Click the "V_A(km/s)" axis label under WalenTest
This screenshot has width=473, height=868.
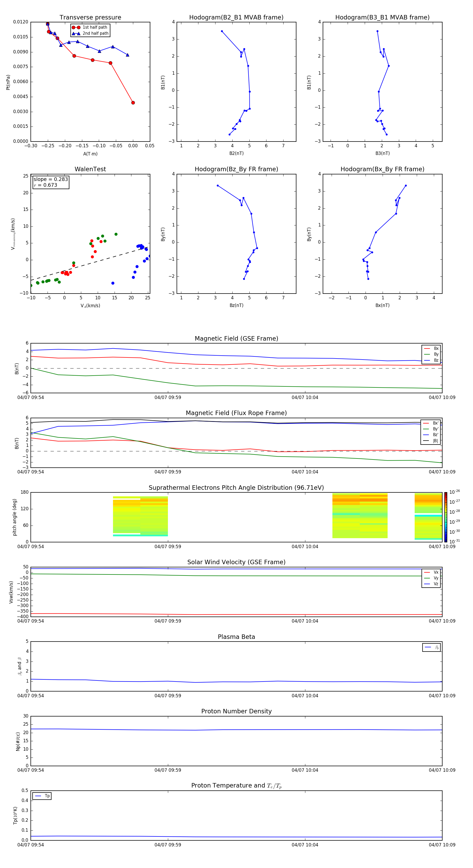pyautogui.click(x=90, y=306)
